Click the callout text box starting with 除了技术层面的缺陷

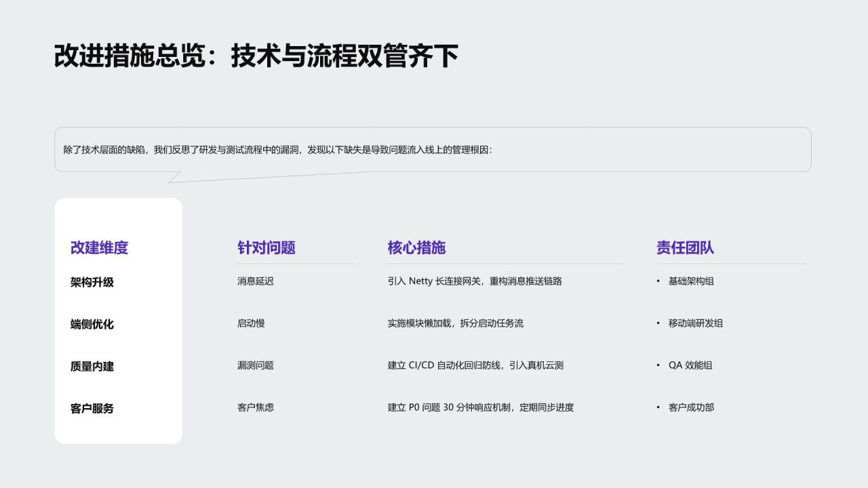point(433,149)
